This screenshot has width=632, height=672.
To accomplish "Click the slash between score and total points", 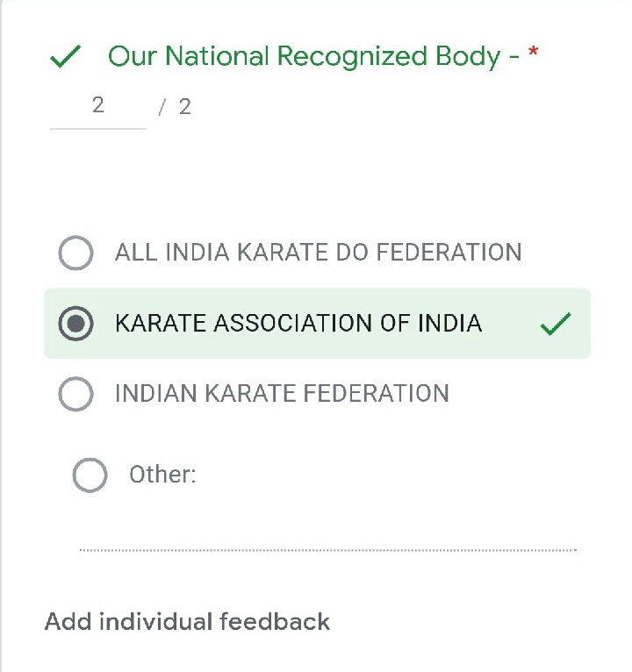I will (162, 108).
